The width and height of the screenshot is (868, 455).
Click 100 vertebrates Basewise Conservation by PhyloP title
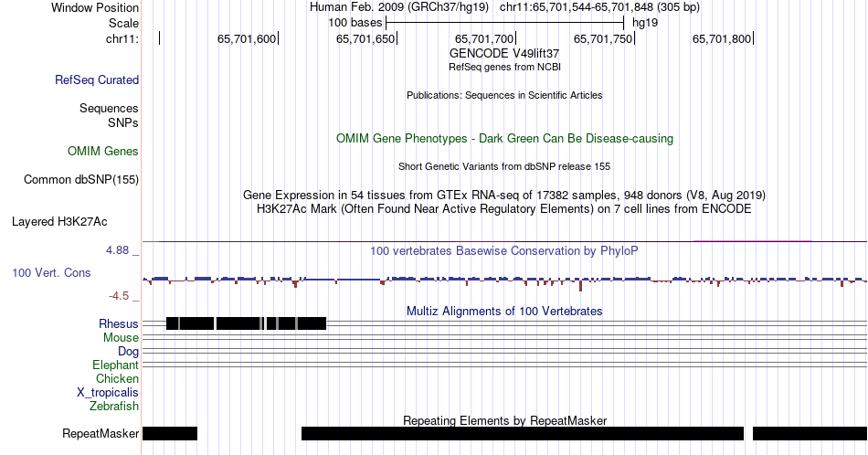point(504,250)
